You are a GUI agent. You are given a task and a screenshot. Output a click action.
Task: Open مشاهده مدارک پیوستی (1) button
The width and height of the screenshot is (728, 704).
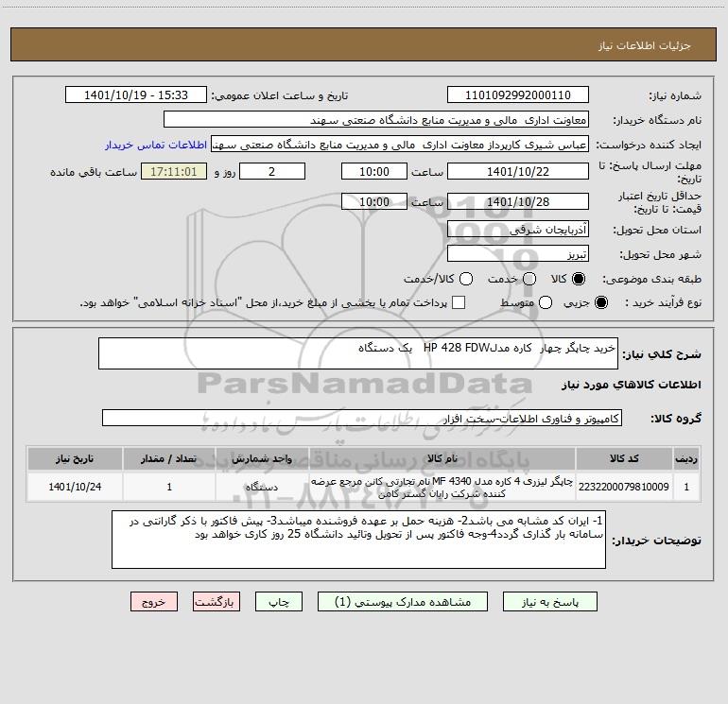pyautogui.click(x=403, y=602)
